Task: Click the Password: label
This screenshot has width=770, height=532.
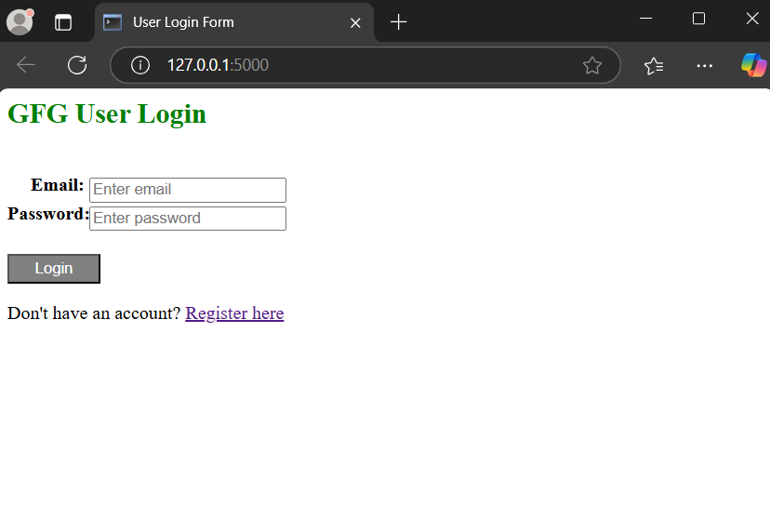Action: click(48, 214)
